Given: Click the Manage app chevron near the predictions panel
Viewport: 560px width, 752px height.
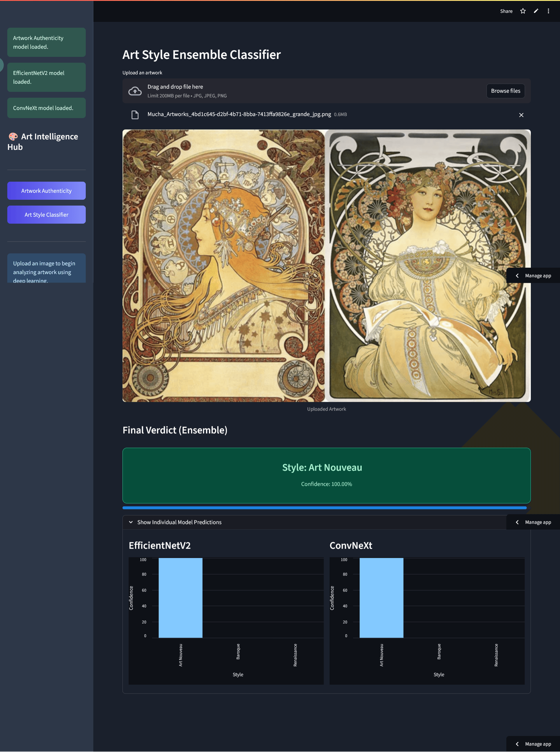Looking at the screenshot, I should (517, 522).
